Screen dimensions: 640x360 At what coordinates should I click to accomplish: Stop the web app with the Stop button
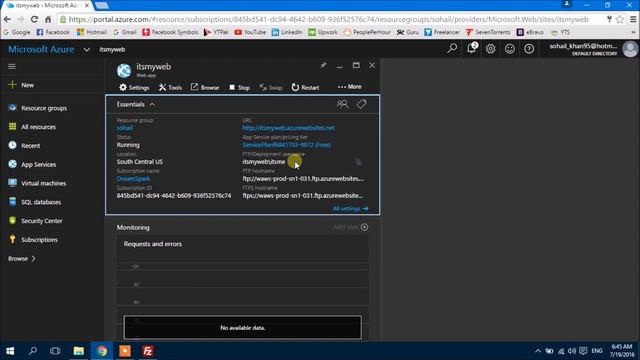pyautogui.click(x=239, y=87)
